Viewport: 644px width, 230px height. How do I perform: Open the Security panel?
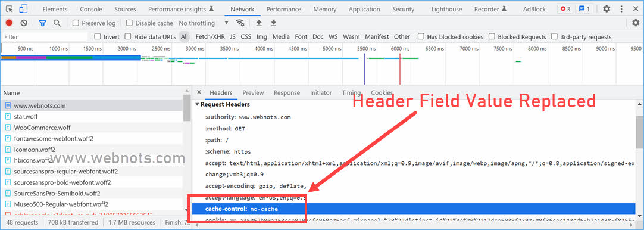[403, 9]
